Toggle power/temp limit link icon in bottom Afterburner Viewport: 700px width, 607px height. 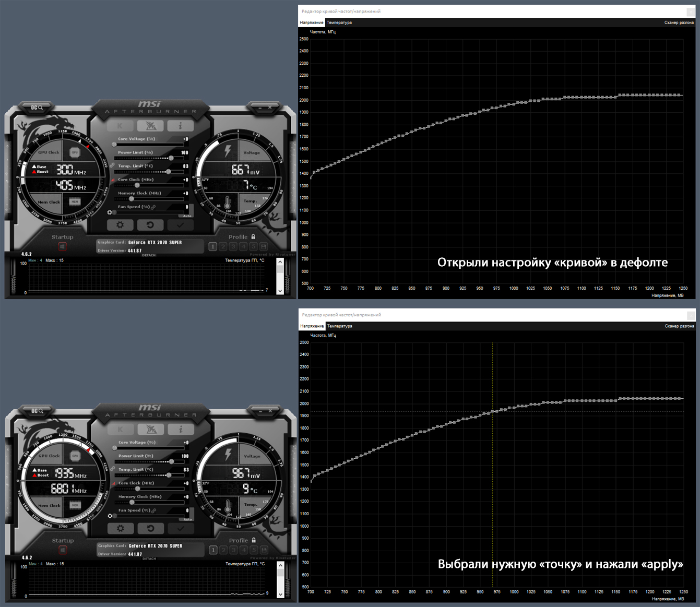point(112,468)
